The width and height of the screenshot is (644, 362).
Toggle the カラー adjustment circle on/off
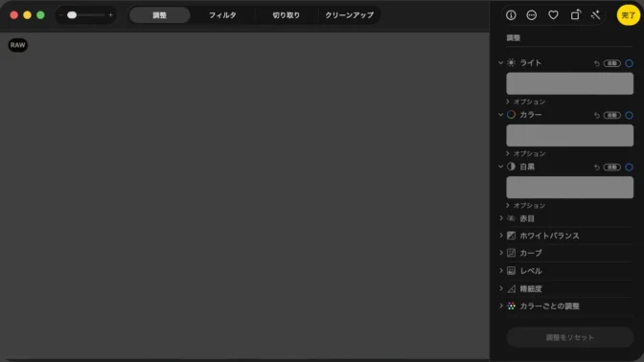point(629,115)
